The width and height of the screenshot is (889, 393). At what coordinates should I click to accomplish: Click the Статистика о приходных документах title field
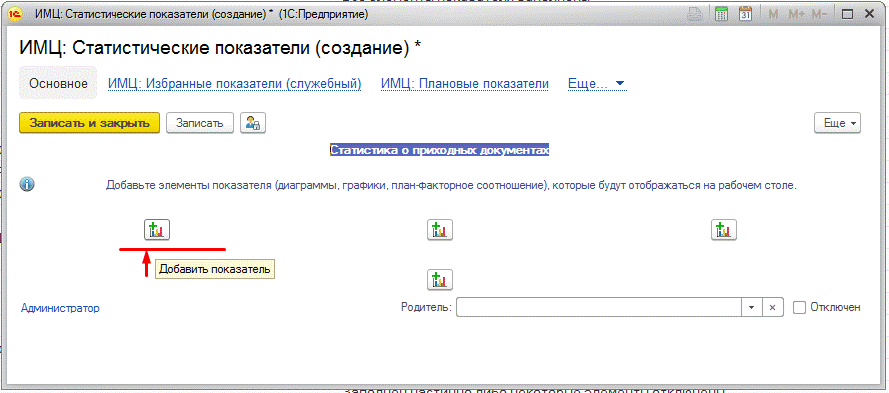[x=439, y=151]
